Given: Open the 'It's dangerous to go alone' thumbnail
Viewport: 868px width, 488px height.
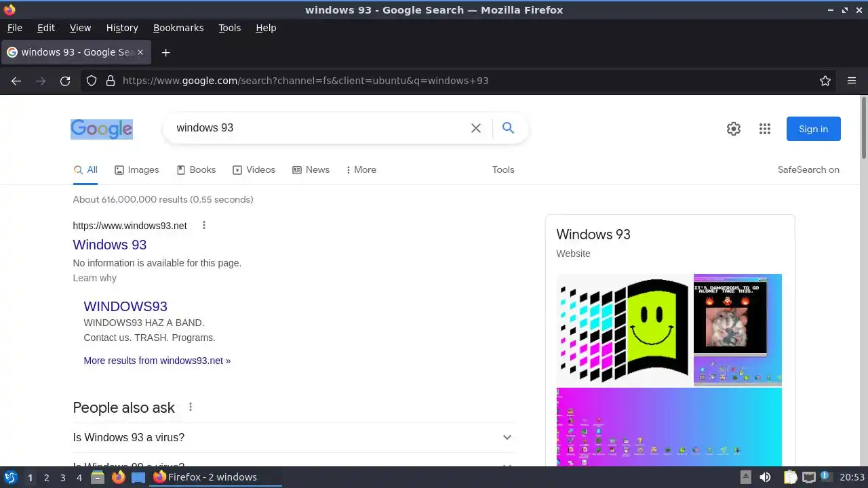Looking at the screenshot, I should click(x=738, y=330).
